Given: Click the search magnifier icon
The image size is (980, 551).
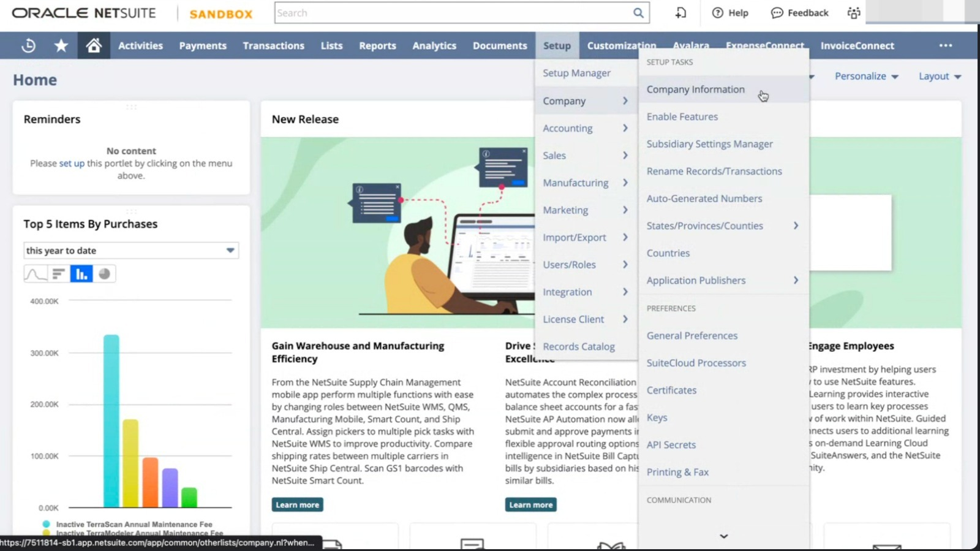Looking at the screenshot, I should click(x=638, y=13).
